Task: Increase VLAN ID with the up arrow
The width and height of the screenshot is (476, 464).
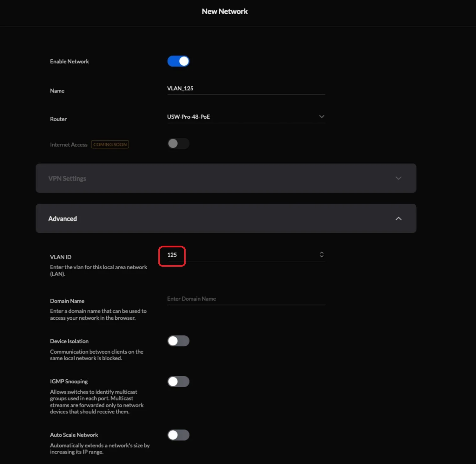Action: click(x=321, y=253)
